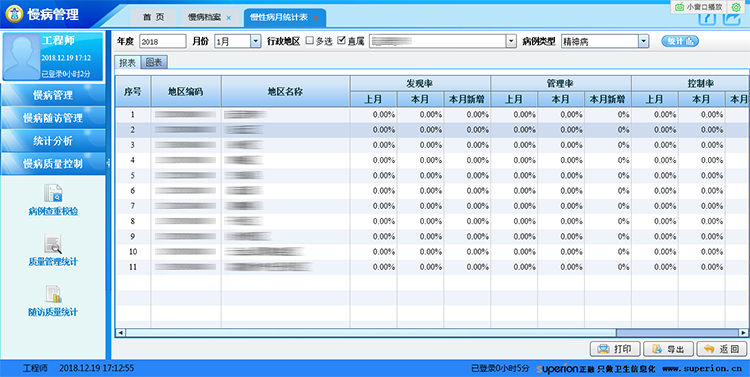Screen dimensions: 750x377
Task: Click the 小窗口播放 mini-window play button
Action: [699, 7]
